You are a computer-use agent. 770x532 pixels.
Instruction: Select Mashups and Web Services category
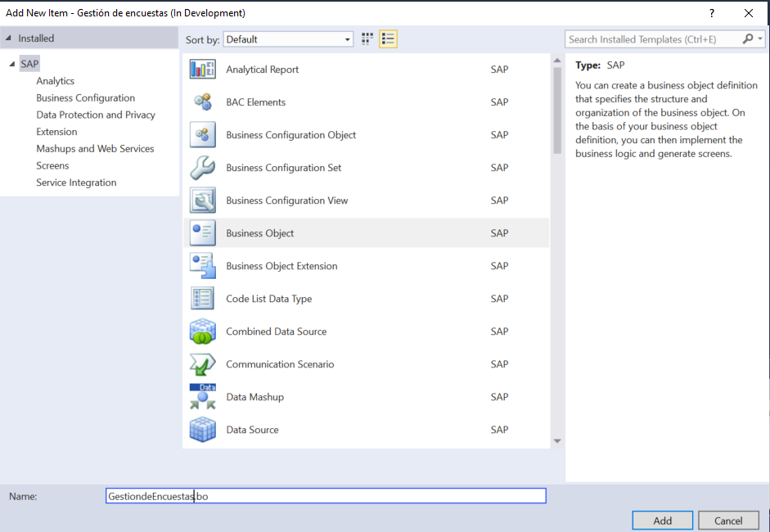click(x=95, y=148)
